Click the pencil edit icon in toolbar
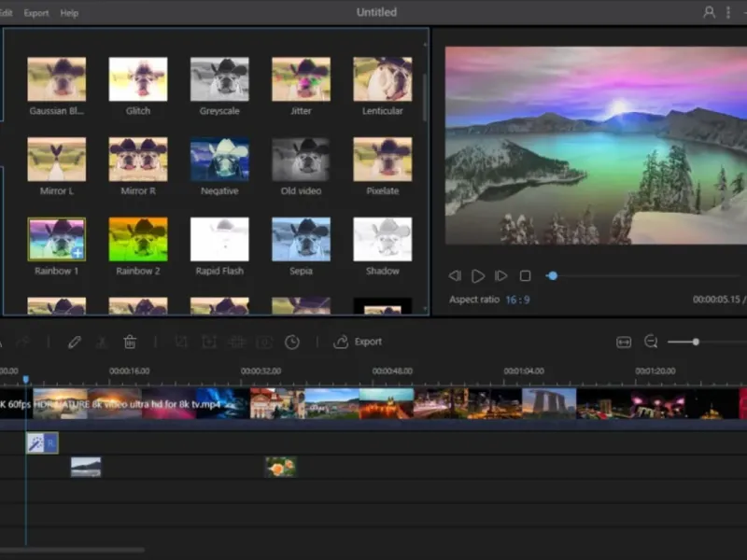This screenshot has width=747, height=560. point(75,343)
